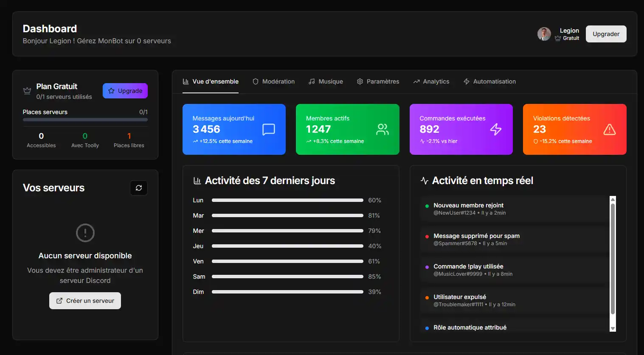
Task: Click the Messages aujourd'hui value 3 456
Action: (206, 129)
